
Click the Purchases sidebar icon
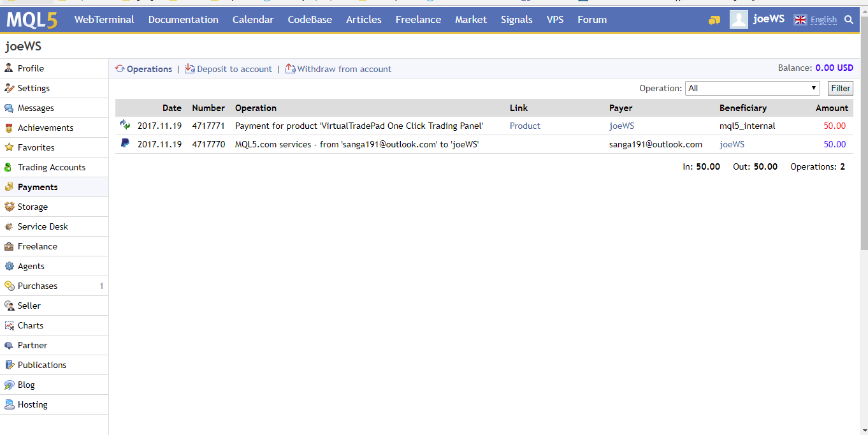point(9,286)
